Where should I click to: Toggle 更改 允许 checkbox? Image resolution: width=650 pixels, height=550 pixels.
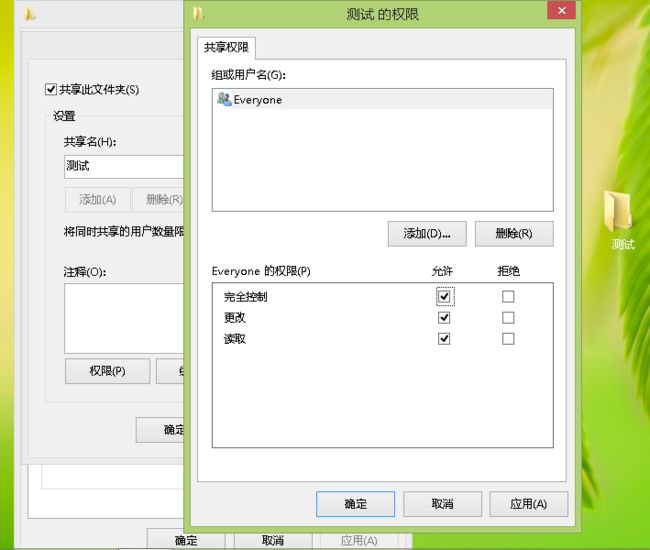pos(444,318)
